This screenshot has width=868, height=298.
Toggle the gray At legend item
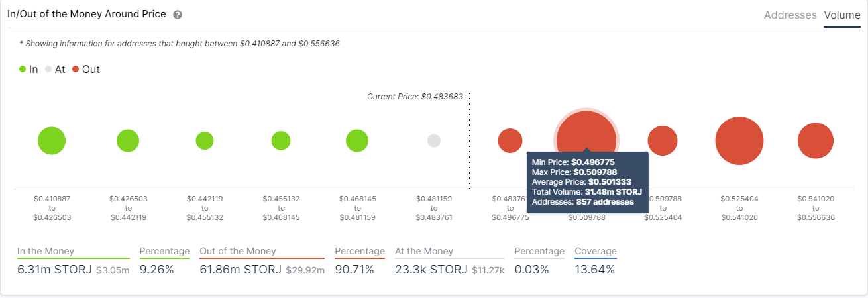click(x=55, y=69)
